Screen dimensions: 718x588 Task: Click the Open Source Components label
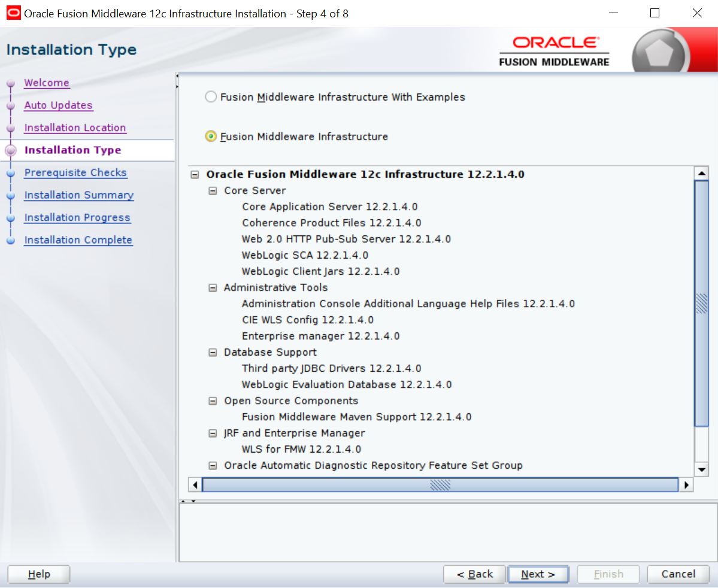(291, 401)
